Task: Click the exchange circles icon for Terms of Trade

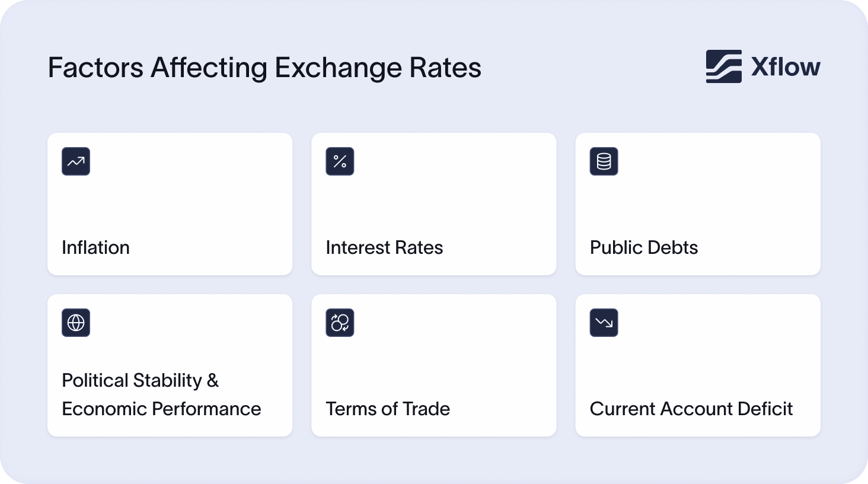Action: coord(340,323)
